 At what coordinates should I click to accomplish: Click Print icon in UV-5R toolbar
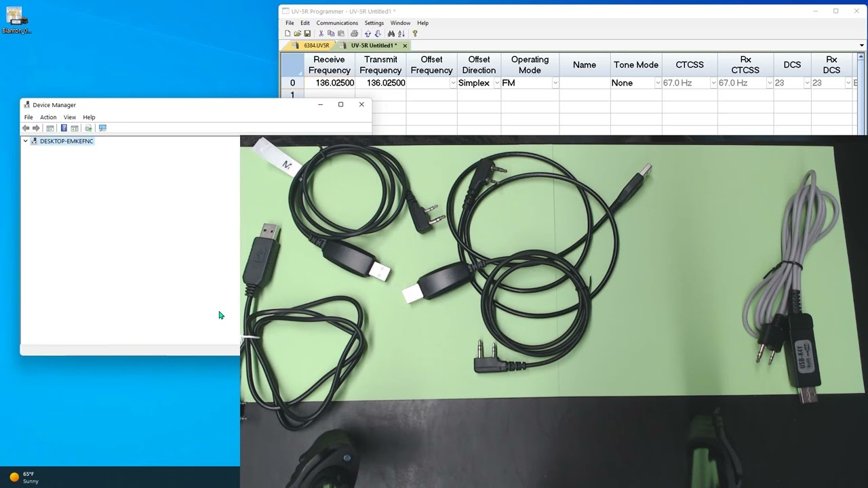[x=354, y=33]
